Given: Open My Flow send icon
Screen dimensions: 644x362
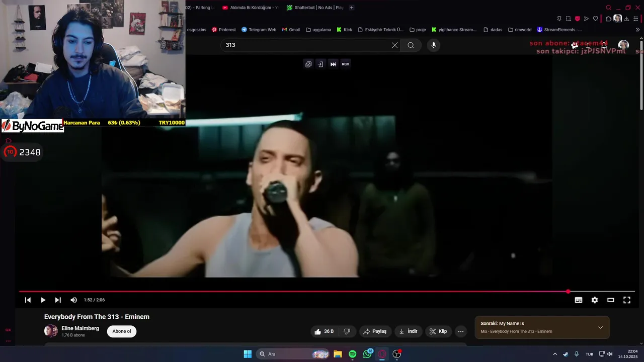Looking at the screenshot, I should pyautogui.click(x=586, y=19).
